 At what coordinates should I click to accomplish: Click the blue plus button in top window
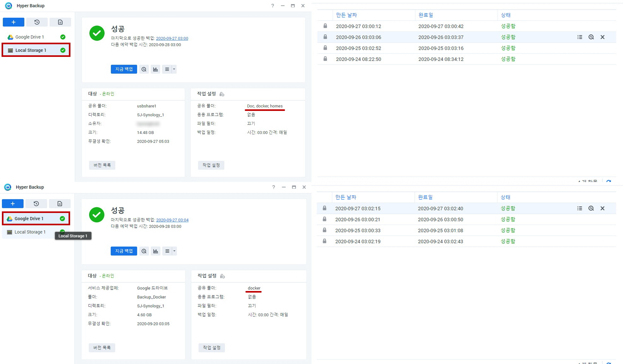pos(13,22)
